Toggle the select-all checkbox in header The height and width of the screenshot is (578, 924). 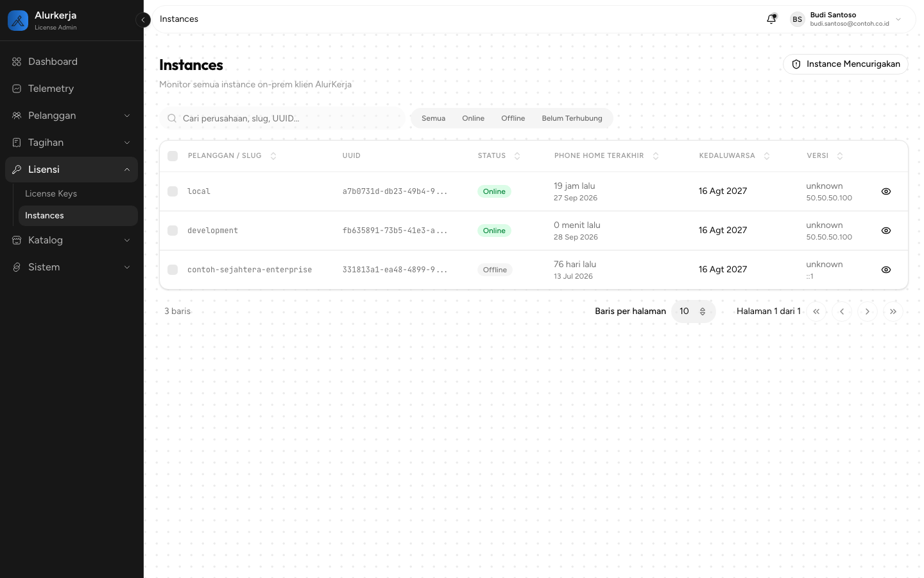(x=173, y=156)
